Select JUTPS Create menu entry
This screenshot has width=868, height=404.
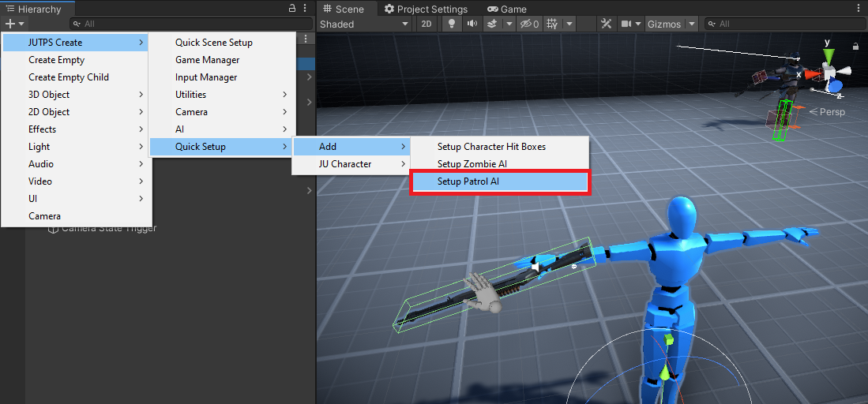point(75,42)
